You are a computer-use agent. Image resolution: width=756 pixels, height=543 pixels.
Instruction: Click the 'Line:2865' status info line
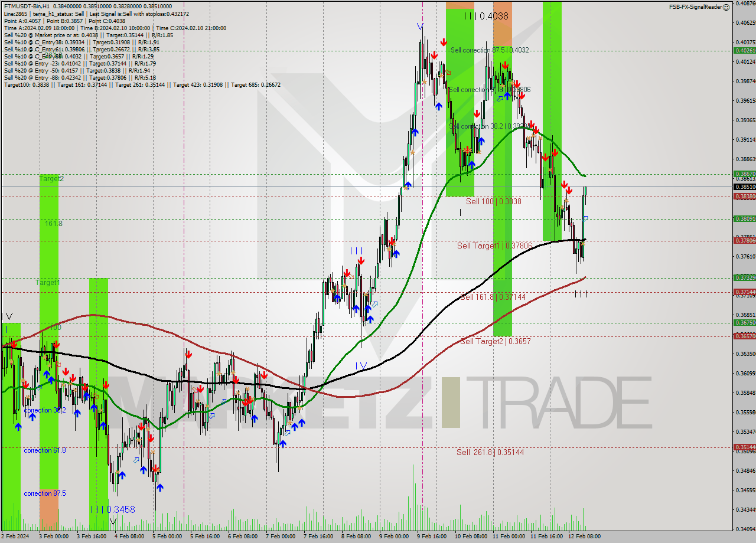[96, 14]
